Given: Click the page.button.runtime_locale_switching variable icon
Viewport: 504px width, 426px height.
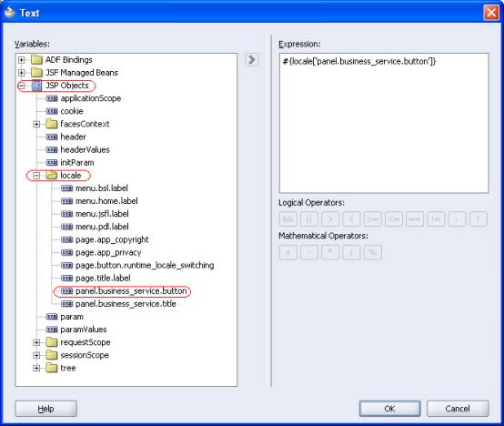Looking at the screenshot, I should 66,265.
